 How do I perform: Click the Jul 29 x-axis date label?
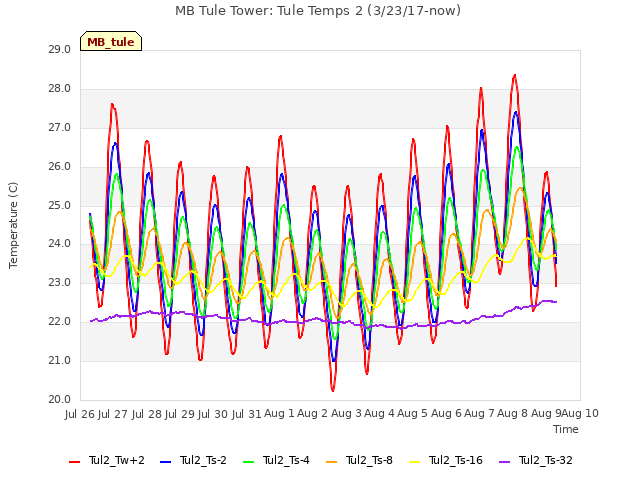pos(180,414)
